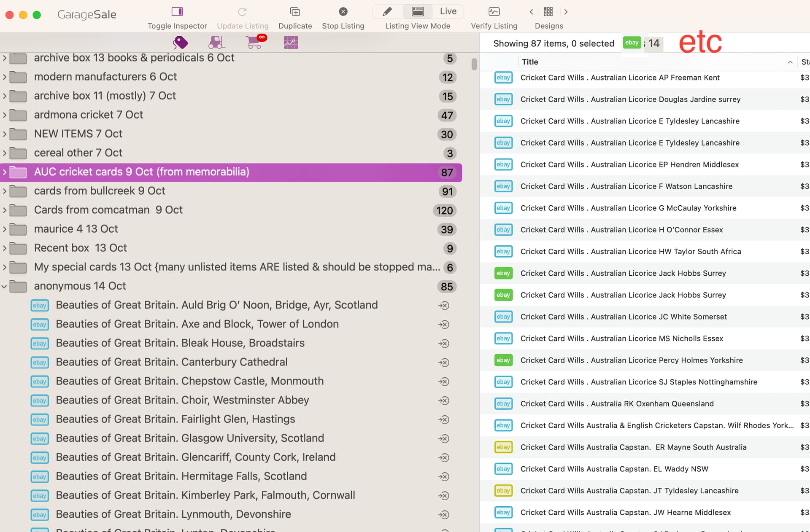Click status icon for Chepstow Castle, Monmouth
810x532 pixels.
[444, 382]
